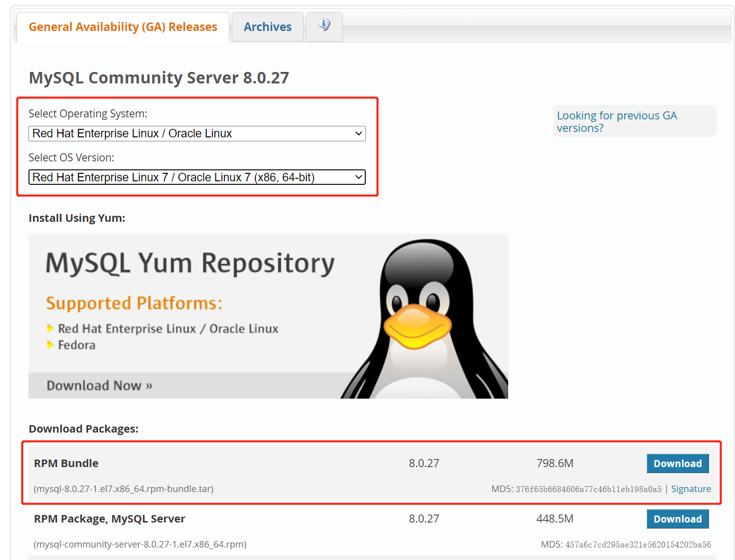Click the Fedora supported platform entry
The width and height of the screenshot is (735, 560).
coord(76,345)
